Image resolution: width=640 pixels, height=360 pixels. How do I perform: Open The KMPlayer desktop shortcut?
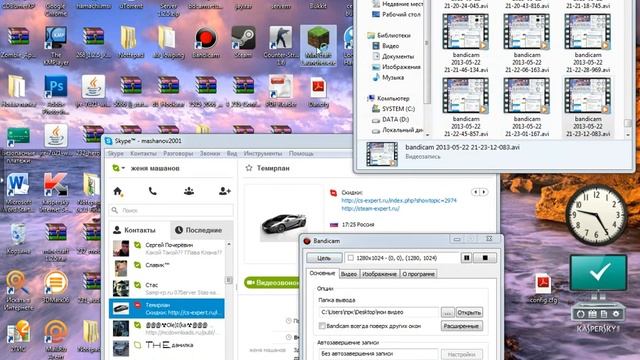(x=56, y=46)
